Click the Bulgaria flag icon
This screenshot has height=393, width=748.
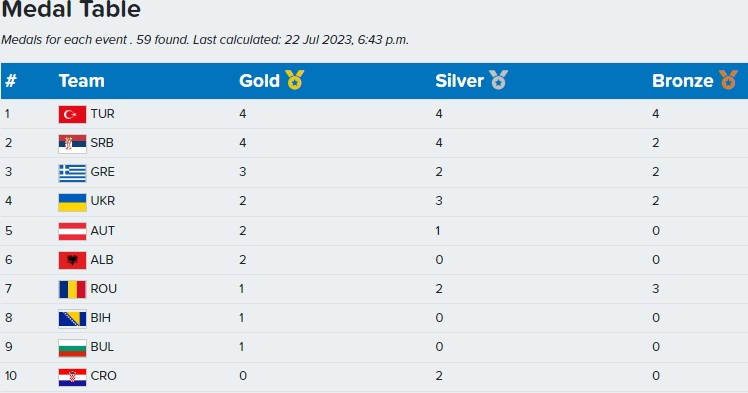click(73, 348)
